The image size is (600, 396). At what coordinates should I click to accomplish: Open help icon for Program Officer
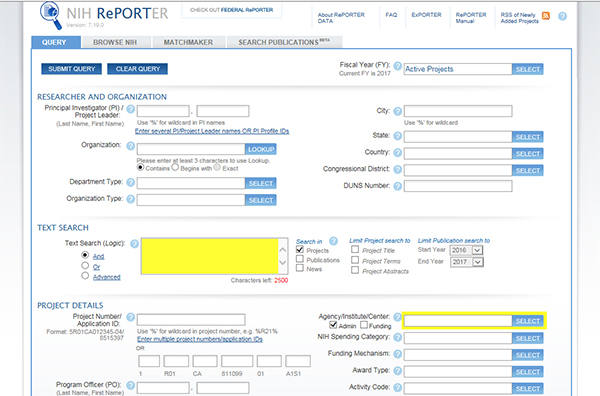(x=130, y=385)
